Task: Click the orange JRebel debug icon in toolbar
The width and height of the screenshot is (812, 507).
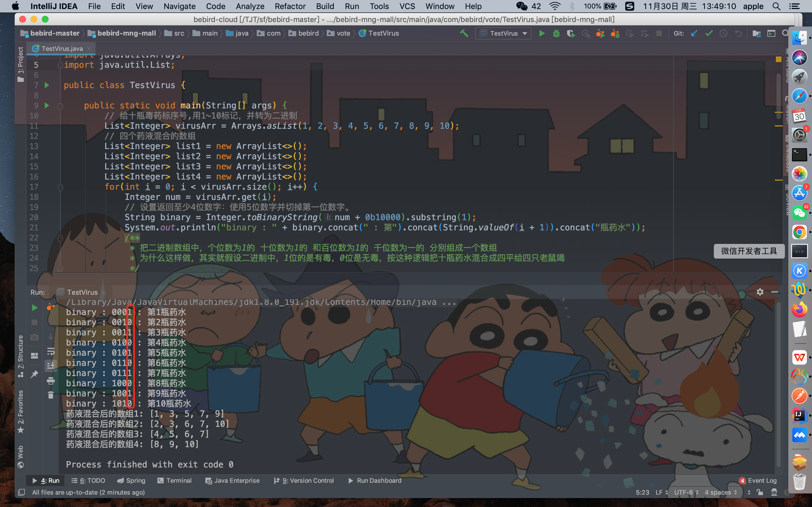Action: coord(615,33)
